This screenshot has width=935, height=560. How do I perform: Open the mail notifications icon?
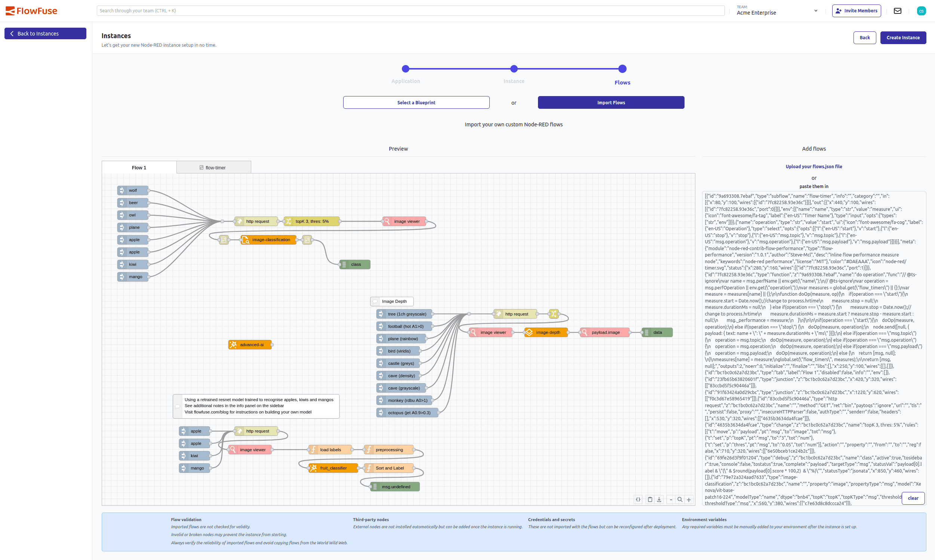coord(898,10)
